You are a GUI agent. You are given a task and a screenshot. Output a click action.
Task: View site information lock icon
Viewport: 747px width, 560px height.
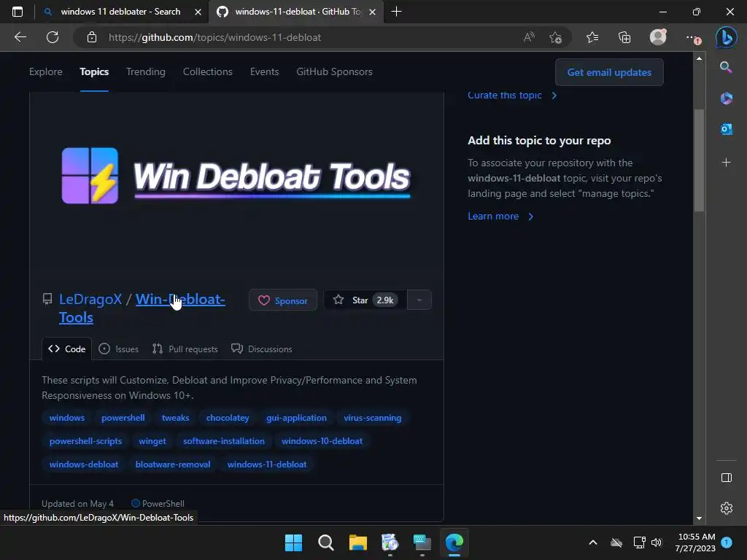pos(92,37)
